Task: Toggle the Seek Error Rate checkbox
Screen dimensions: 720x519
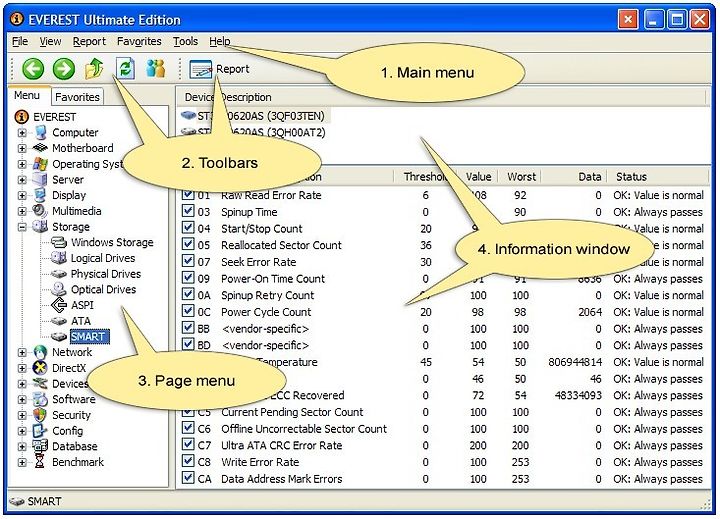Action: pos(188,261)
